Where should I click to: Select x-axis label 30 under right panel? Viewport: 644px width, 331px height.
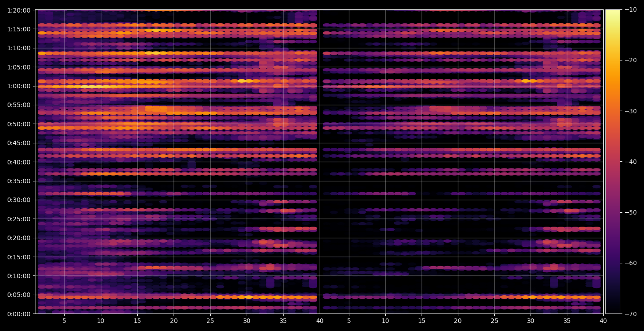[531, 321]
